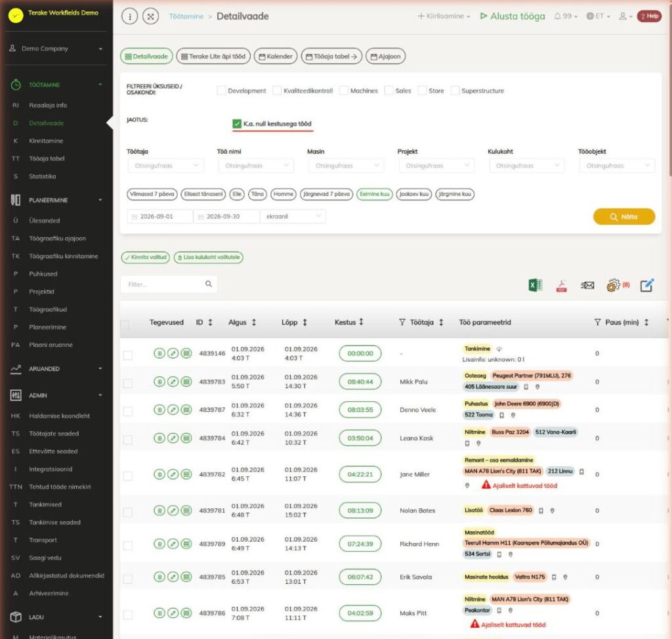Open list icon for row 4839787
The height and width of the screenshot is (639, 672).
click(186, 410)
